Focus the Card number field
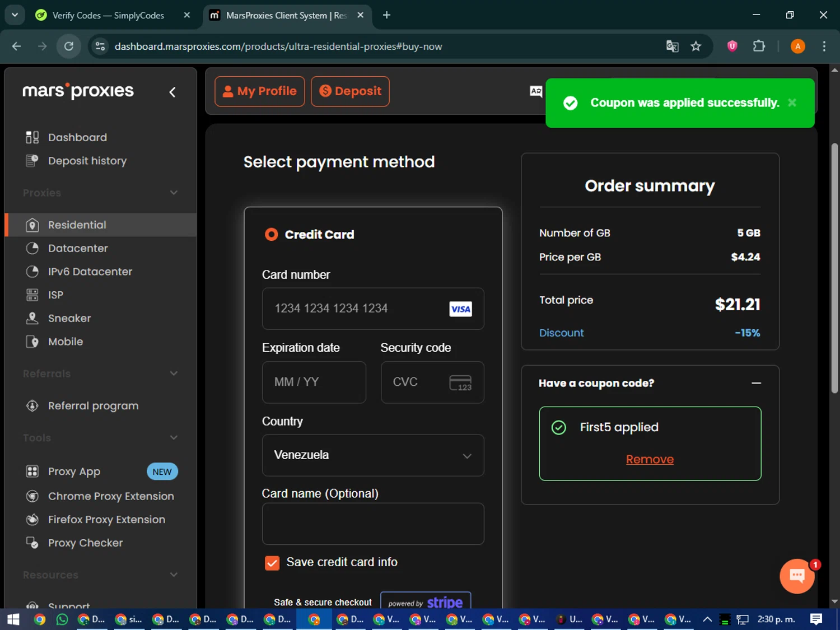 tap(373, 309)
